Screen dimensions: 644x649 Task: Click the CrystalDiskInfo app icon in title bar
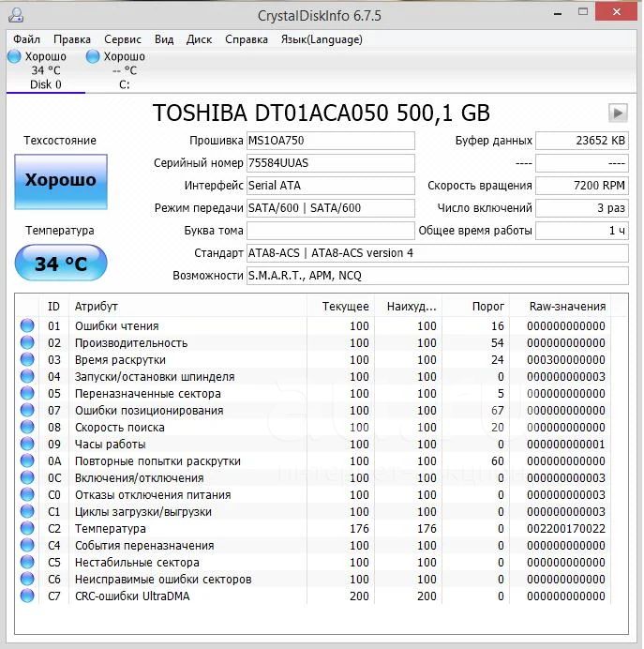pyautogui.click(x=16, y=15)
